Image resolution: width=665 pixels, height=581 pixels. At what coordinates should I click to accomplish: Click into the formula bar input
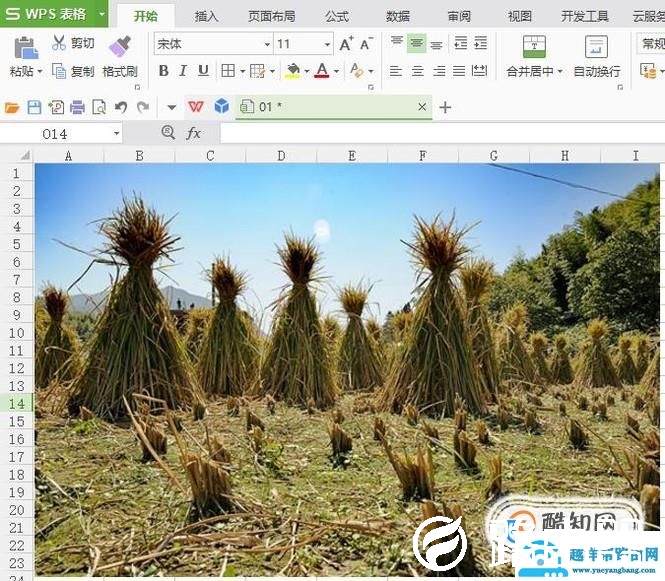(x=442, y=134)
